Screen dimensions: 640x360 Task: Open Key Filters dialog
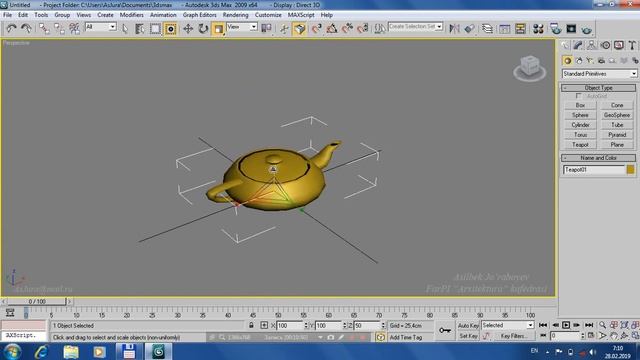point(514,336)
